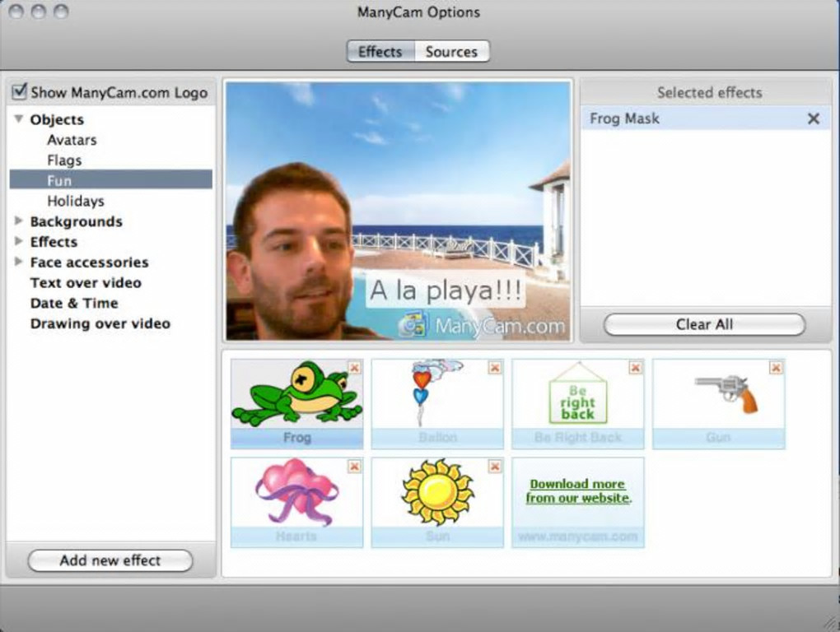The image size is (840, 632).
Task: Open Text over video settings
Action: coord(86,282)
